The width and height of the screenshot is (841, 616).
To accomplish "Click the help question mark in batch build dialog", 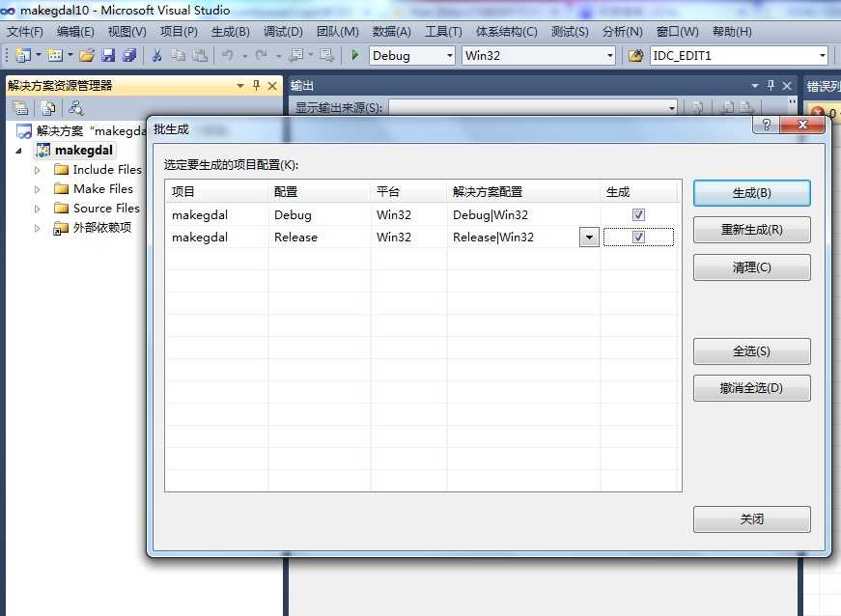I will (767, 125).
